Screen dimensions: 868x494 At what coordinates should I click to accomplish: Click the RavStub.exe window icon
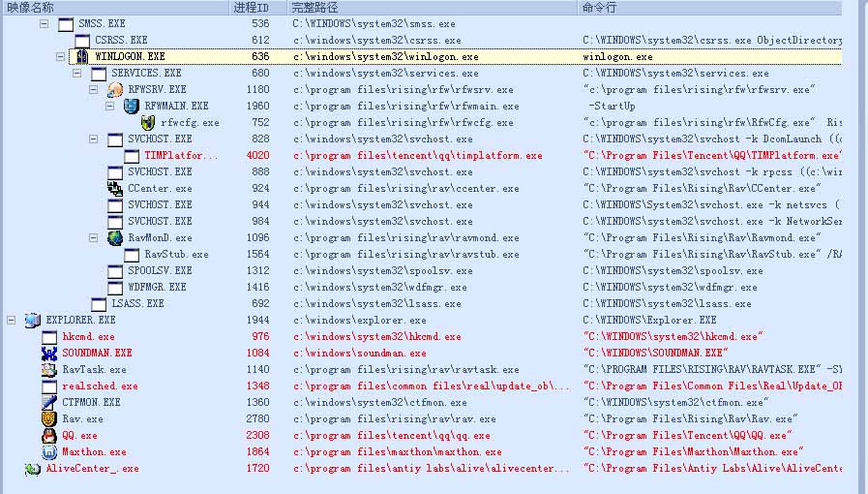132,255
